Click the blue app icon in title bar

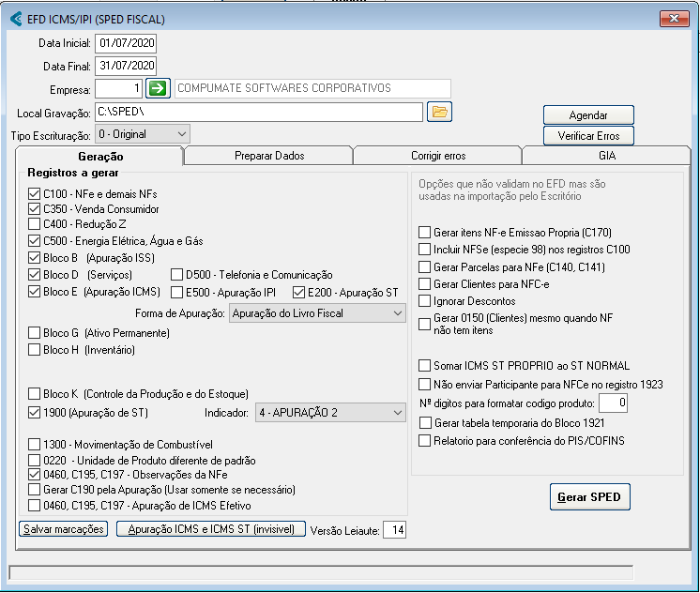pyautogui.click(x=16, y=18)
